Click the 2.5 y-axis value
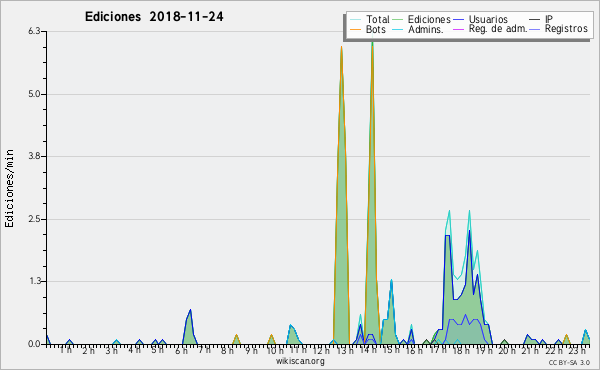Viewport: 600px width, 370px height. [34, 219]
